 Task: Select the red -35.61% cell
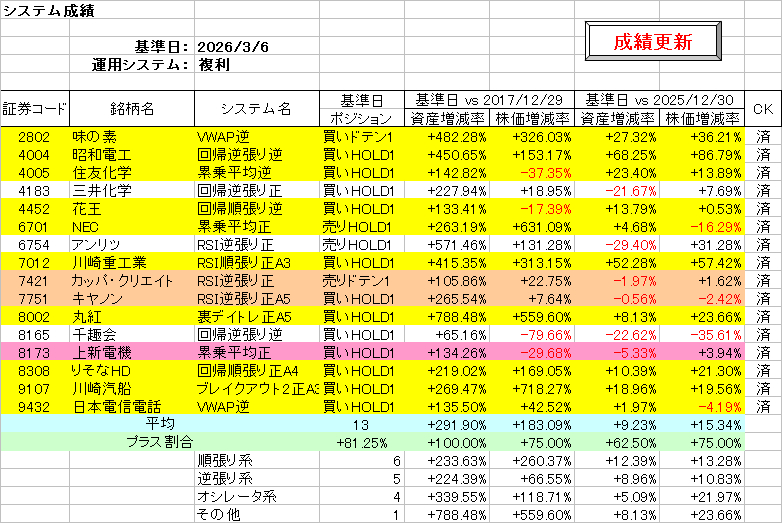click(x=702, y=334)
